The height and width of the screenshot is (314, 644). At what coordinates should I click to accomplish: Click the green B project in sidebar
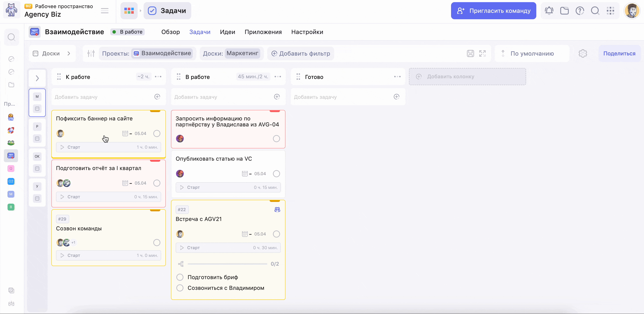pos(11,207)
